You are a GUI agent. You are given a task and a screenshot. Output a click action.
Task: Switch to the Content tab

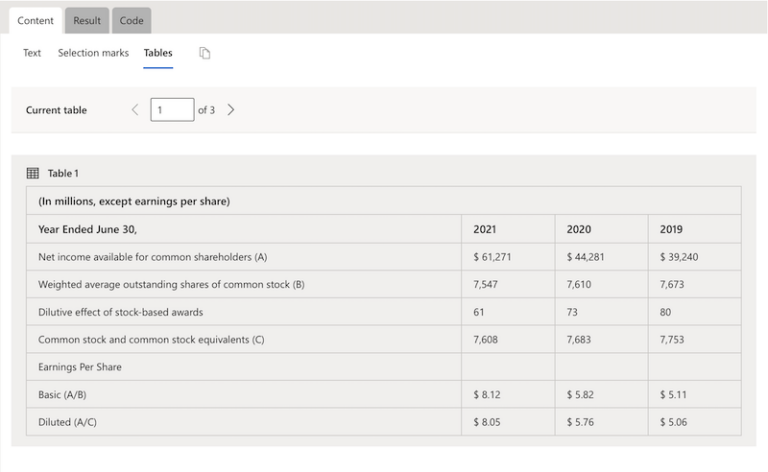[x=35, y=21]
